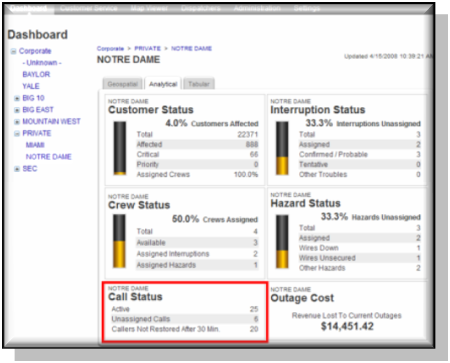The width and height of the screenshot is (450, 363).
Task: Open BAYLOR in the tree
Action: [x=36, y=74]
